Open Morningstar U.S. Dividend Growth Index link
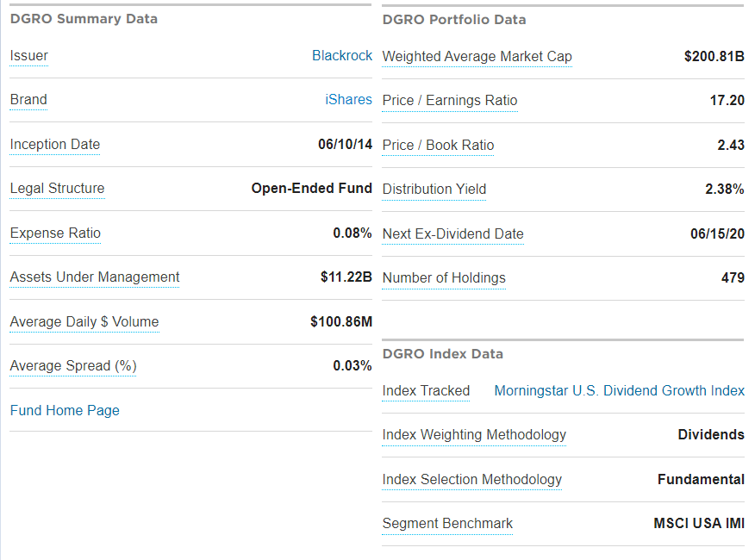Image resolution: width=755 pixels, height=560 pixels. (x=619, y=390)
